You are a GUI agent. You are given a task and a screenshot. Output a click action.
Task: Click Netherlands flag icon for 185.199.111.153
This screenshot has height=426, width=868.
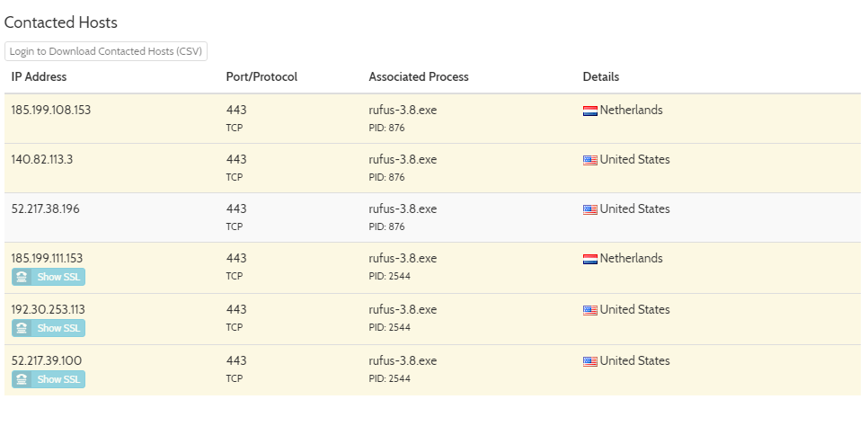pos(590,259)
